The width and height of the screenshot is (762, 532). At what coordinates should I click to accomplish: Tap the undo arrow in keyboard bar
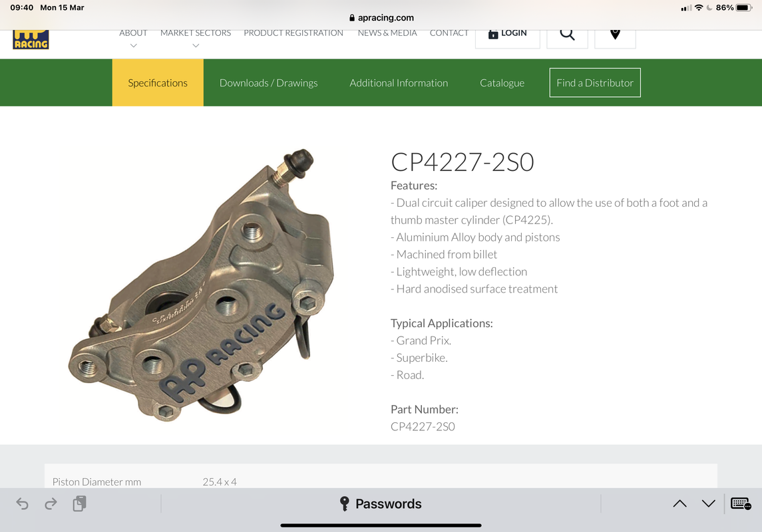point(23,504)
